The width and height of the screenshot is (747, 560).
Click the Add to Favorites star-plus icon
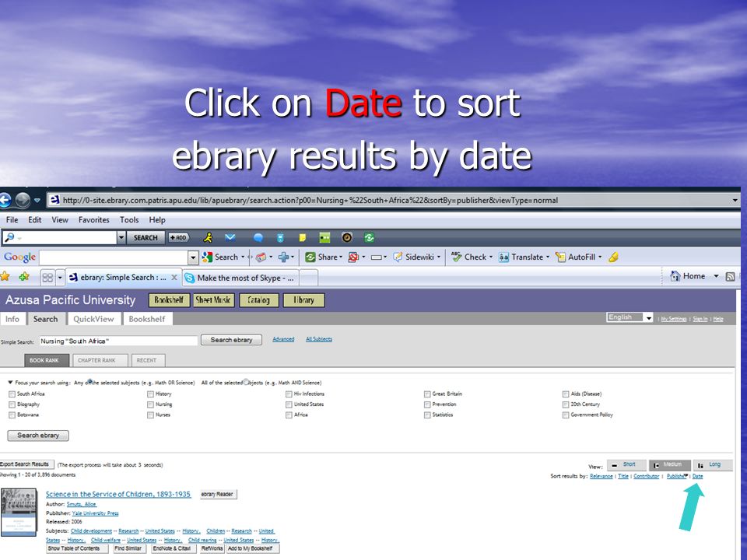point(24,276)
